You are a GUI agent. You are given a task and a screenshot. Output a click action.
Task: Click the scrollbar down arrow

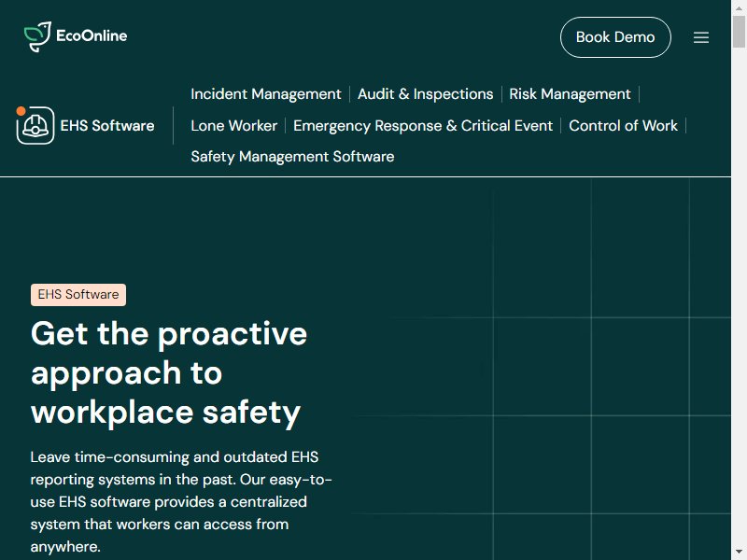click(739, 553)
